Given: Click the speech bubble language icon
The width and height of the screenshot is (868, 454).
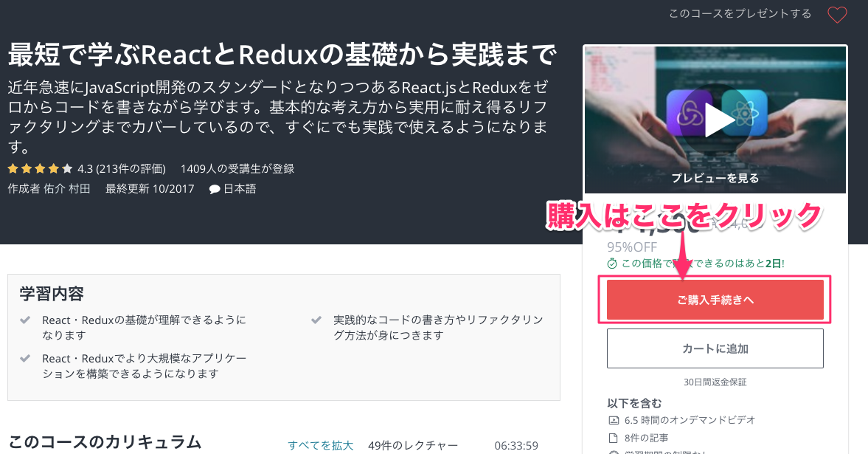Looking at the screenshot, I should coord(215,190).
